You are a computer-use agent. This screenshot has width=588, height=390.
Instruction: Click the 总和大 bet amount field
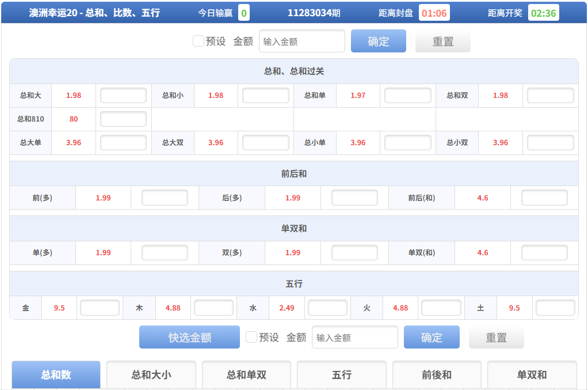(x=123, y=96)
